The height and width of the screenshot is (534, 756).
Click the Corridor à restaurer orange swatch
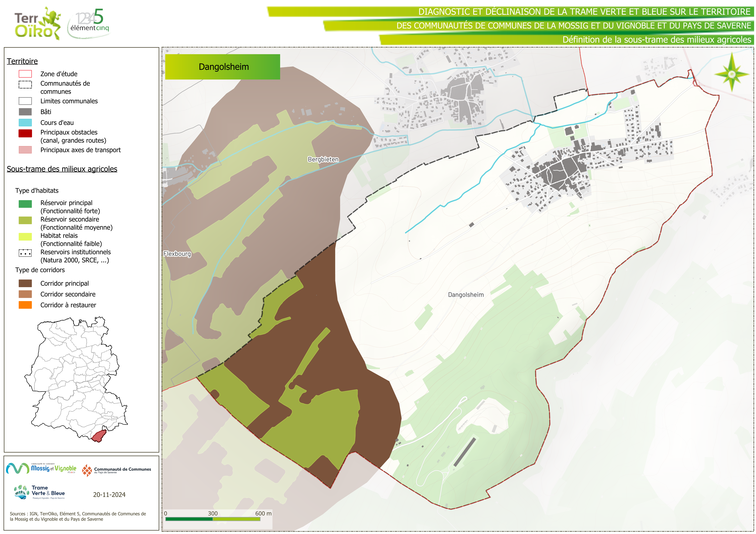[x=25, y=305]
